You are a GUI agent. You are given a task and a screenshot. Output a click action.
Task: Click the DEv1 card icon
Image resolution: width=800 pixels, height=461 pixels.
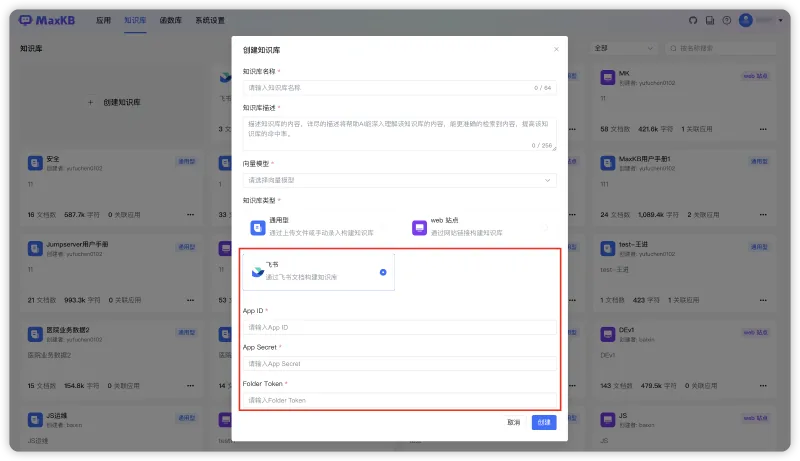pos(607,335)
